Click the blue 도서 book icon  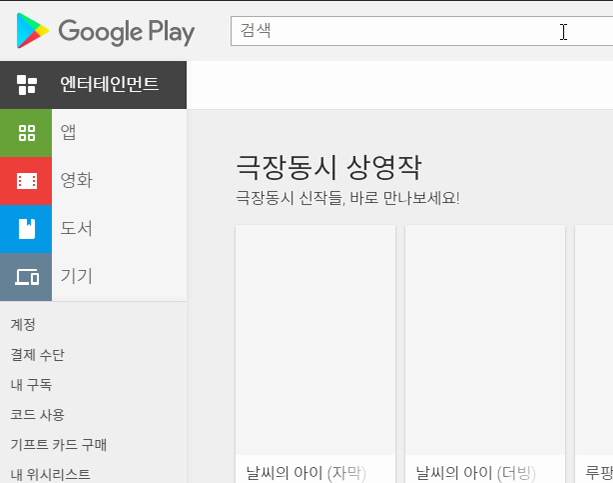pyautogui.click(x=26, y=229)
